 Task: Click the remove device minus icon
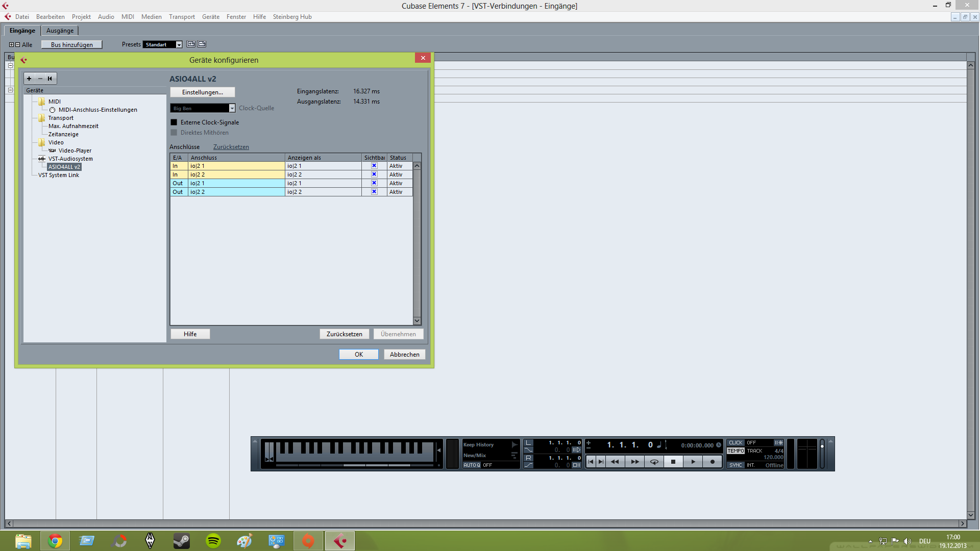pyautogui.click(x=40, y=79)
